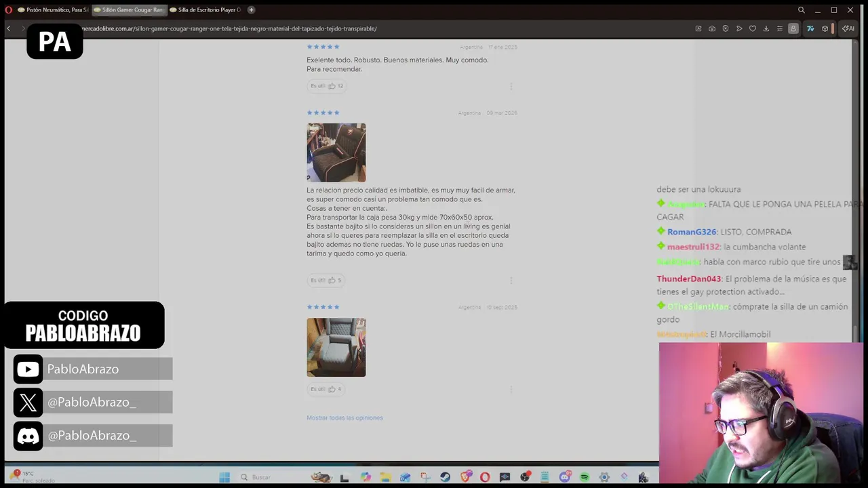Open options menu of 'Exelente todo' review
Screen dimensions: 868x488
pos(511,86)
